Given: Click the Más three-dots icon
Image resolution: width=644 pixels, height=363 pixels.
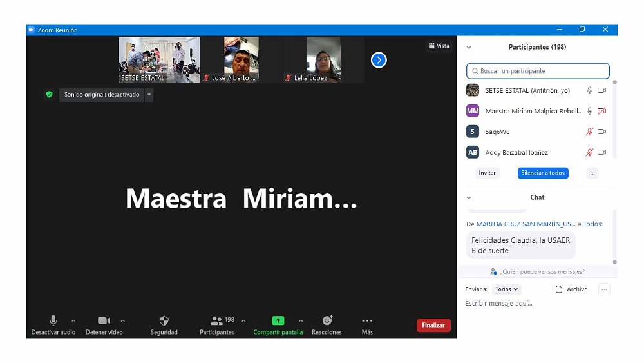Looking at the screenshot, I should click(x=367, y=320).
